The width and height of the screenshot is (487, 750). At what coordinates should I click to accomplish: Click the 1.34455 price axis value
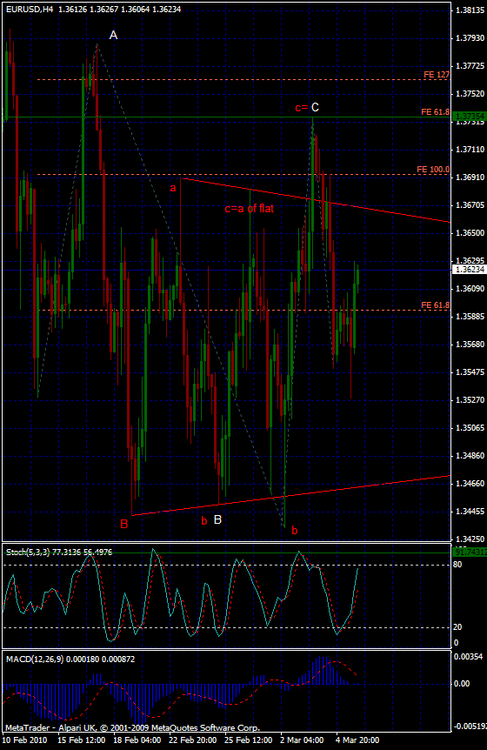pyautogui.click(x=471, y=511)
